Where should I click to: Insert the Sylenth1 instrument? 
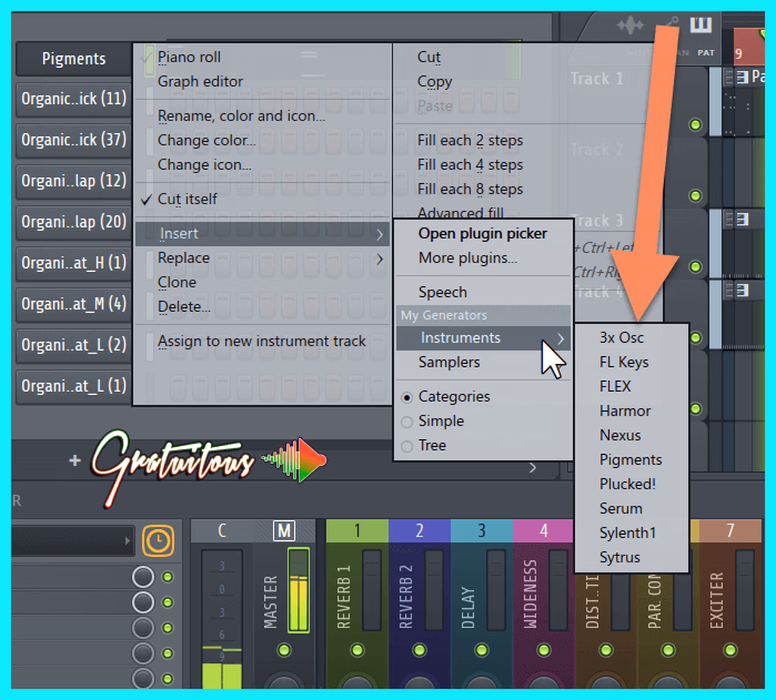631,533
